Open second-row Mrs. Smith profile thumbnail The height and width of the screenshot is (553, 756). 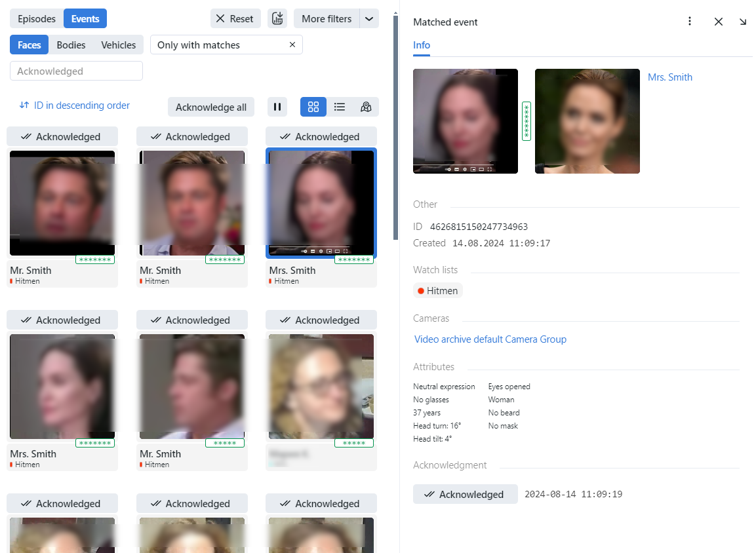pyautogui.click(x=62, y=387)
